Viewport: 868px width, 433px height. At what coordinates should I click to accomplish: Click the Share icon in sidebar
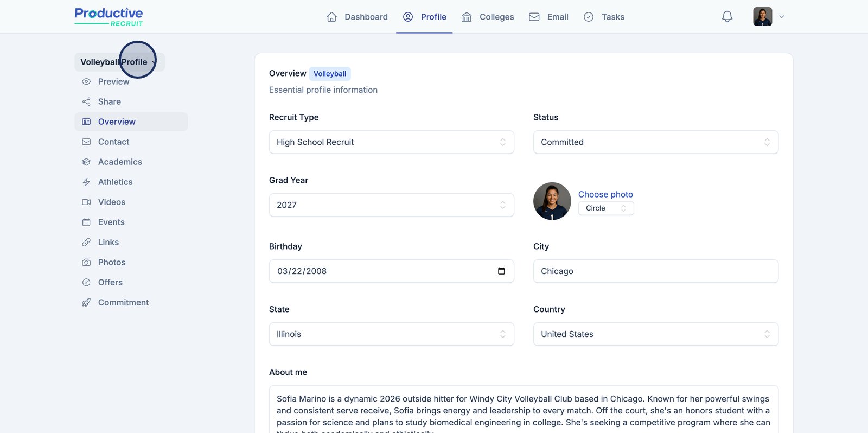click(x=86, y=102)
